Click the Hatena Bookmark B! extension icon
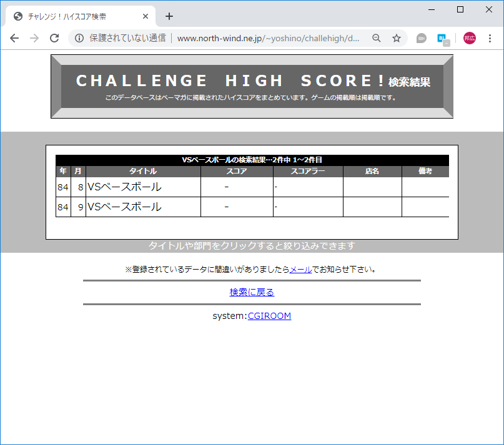Screen dimensions: 504x445 point(442,38)
